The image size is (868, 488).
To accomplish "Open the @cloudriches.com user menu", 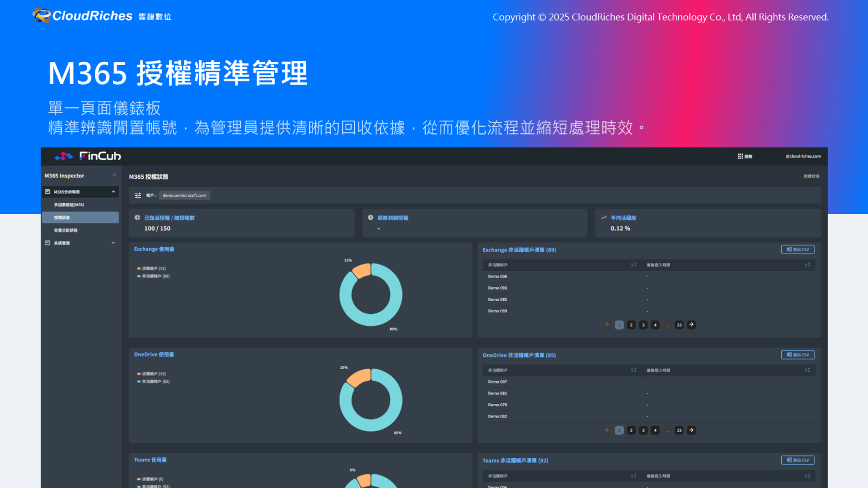I will click(x=803, y=156).
